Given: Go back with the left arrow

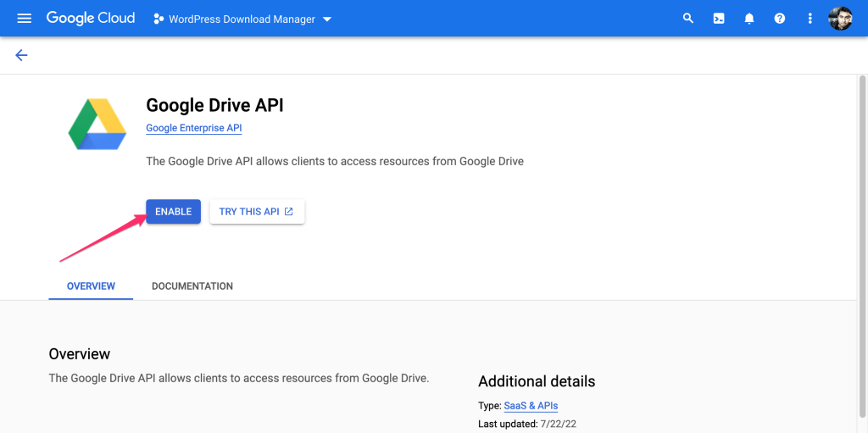Looking at the screenshot, I should click(x=21, y=55).
